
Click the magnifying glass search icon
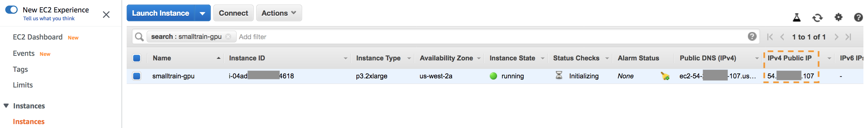[x=139, y=37]
